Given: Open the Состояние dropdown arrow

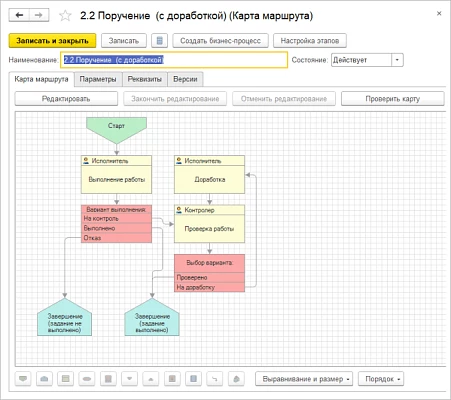Looking at the screenshot, I should pos(397,60).
